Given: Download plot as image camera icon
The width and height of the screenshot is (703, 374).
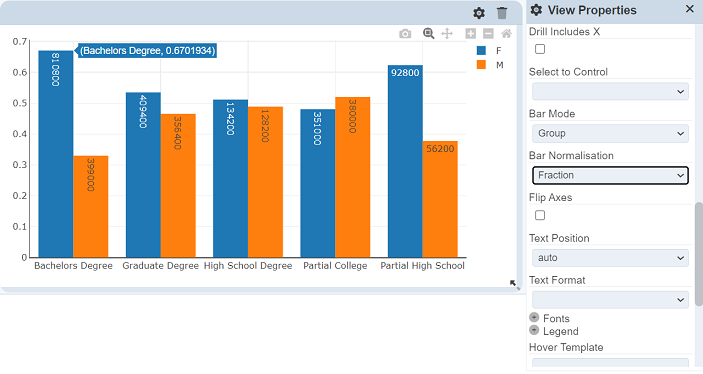Looking at the screenshot, I should 405,34.
